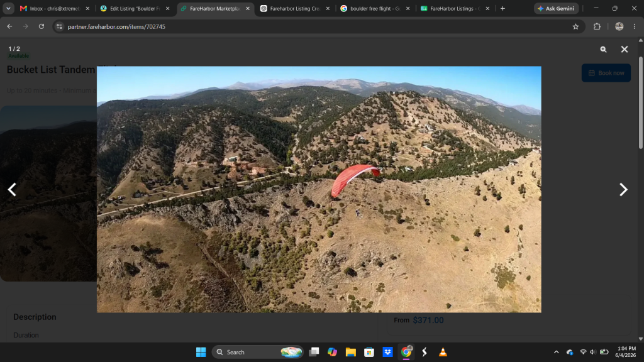Click the Book now button
Viewport: 644px width, 362px height.
(x=606, y=73)
